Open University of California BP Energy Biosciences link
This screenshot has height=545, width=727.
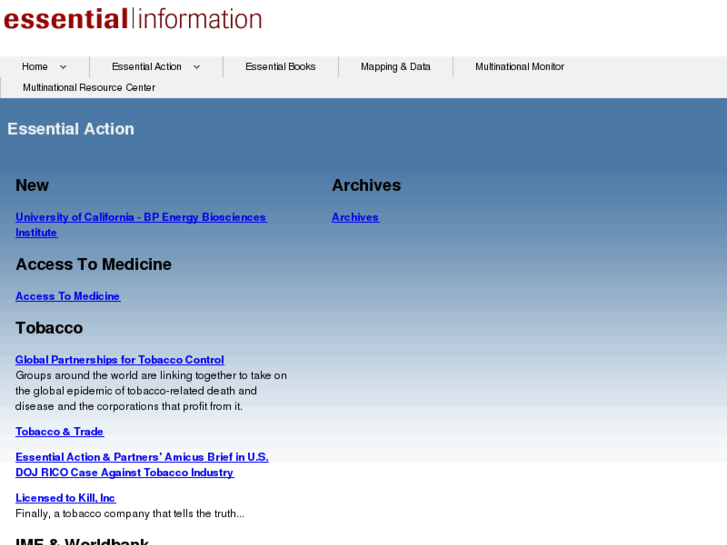click(141, 225)
